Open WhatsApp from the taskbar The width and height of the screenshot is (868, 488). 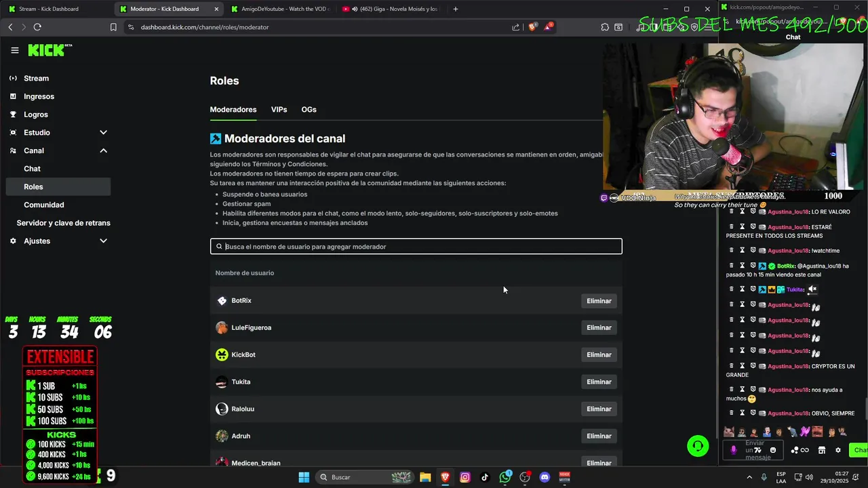(505, 477)
